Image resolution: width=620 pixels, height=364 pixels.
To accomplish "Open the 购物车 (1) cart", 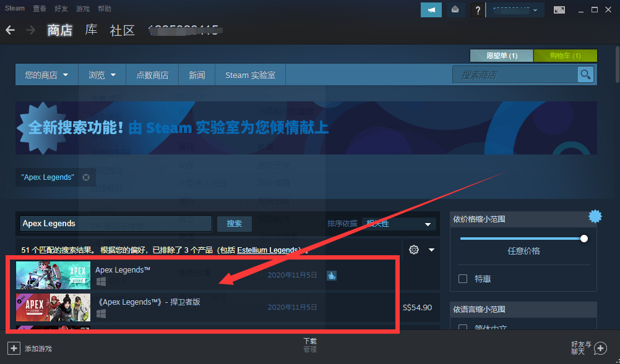I will click(x=565, y=56).
